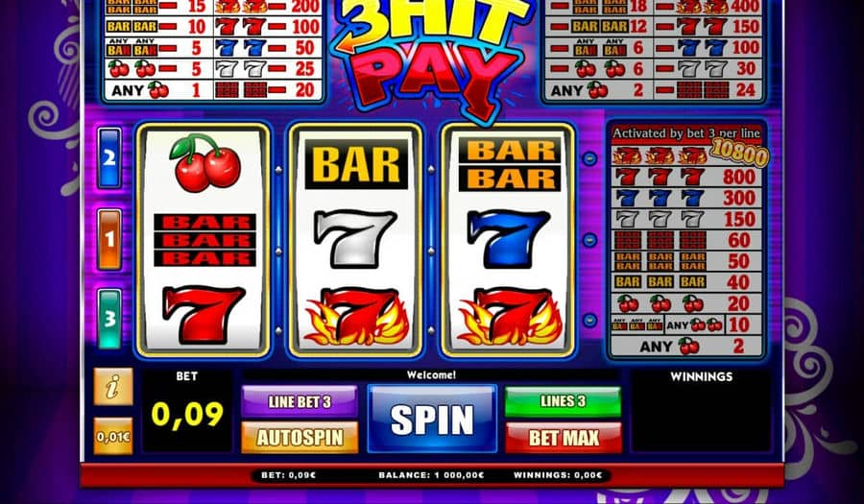Click the LINE BET 3 button
The width and height of the screenshot is (864, 504).
(x=300, y=401)
